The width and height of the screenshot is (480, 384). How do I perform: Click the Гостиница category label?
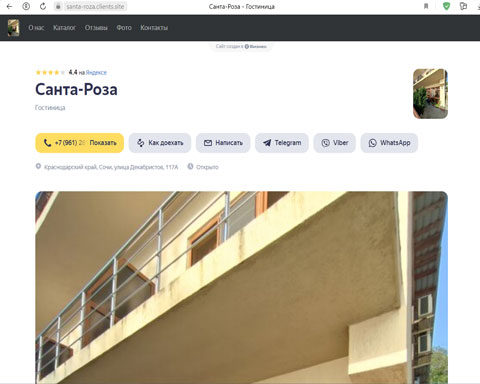[x=50, y=108]
